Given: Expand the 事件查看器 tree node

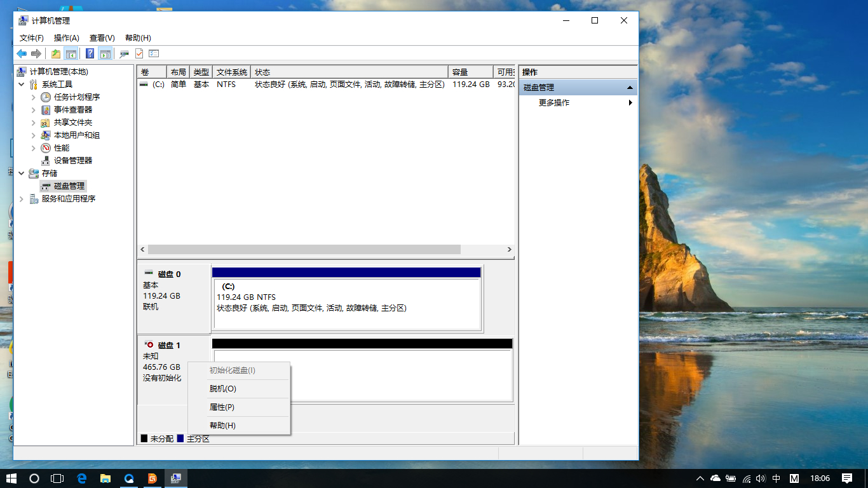Looking at the screenshot, I should pos(34,110).
